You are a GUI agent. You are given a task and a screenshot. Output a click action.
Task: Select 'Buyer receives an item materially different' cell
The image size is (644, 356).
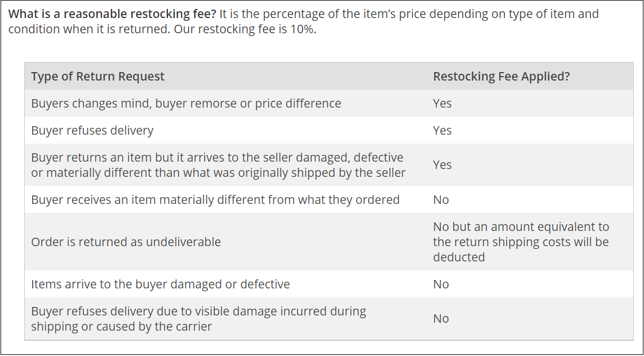pos(215,200)
